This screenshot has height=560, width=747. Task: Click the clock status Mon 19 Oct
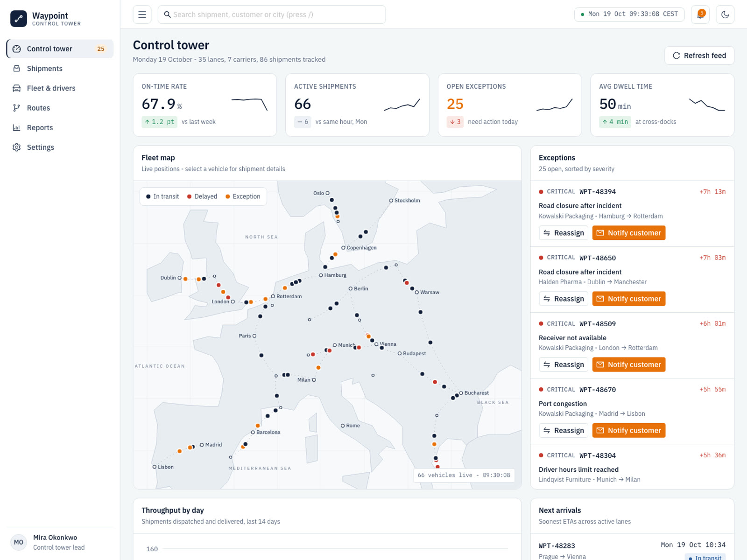[x=629, y=14]
